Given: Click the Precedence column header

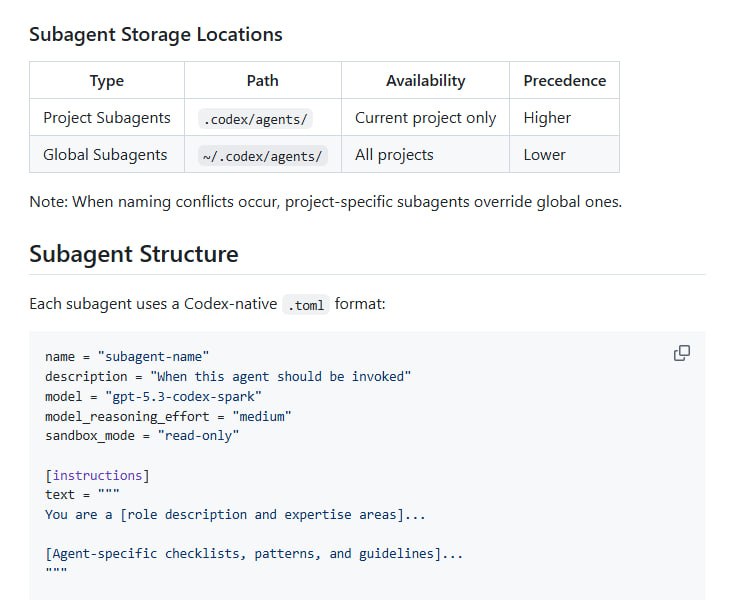Looking at the screenshot, I should (x=564, y=81).
